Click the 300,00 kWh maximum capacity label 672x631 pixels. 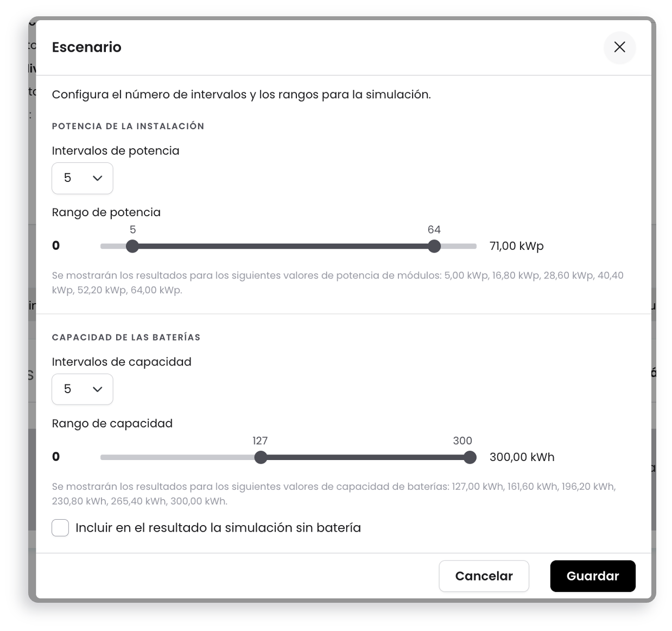tap(522, 457)
